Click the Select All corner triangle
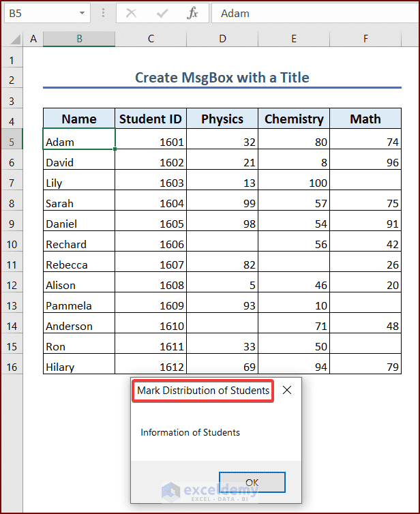This screenshot has width=420, height=514. [15, 39]
